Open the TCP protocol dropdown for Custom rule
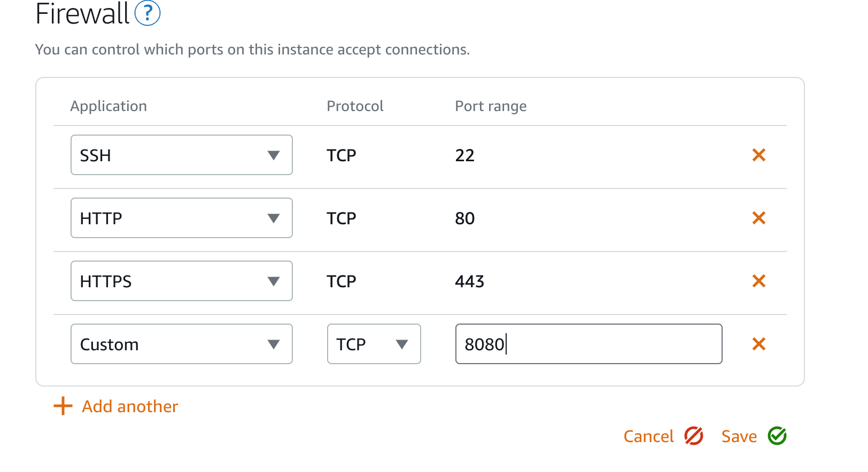This screenshot has width=868, height=472. (x=374, y=344)
